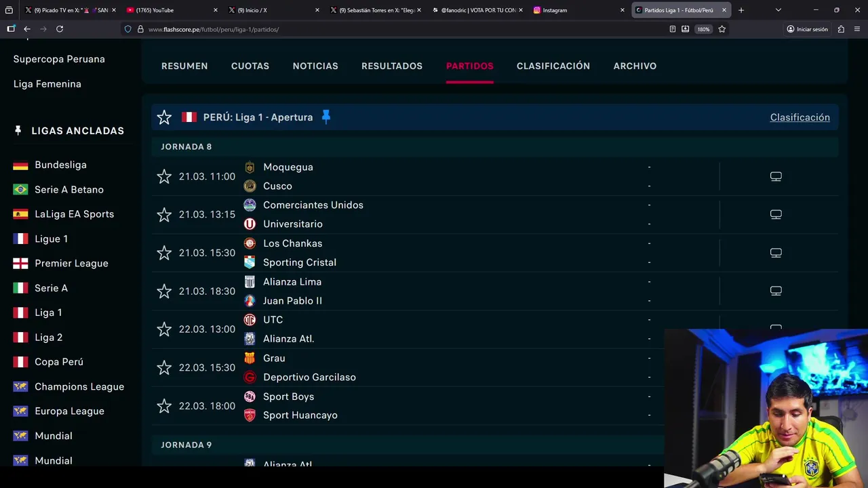The image size is (868, 488).
Task: Close the Partidos Liga 1 browser tab
Action: [724, 10]
